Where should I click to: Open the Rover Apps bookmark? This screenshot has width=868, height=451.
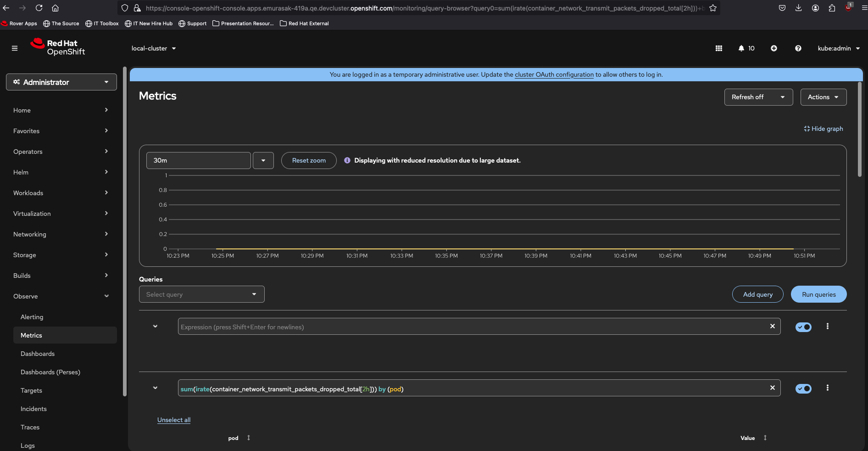19,23
